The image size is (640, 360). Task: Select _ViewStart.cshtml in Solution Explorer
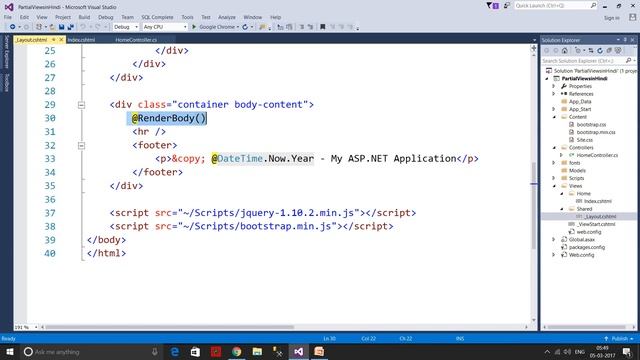click(x=596, y=224)
